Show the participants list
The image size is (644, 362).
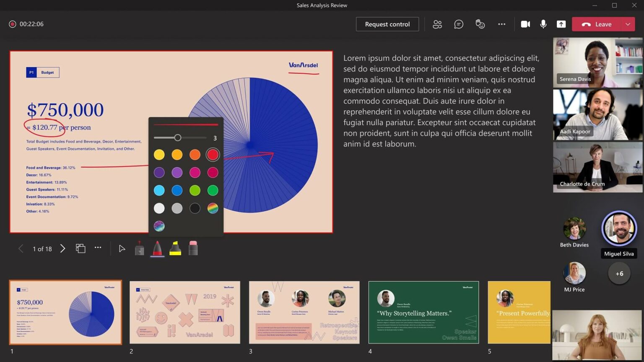click(437, 24)
